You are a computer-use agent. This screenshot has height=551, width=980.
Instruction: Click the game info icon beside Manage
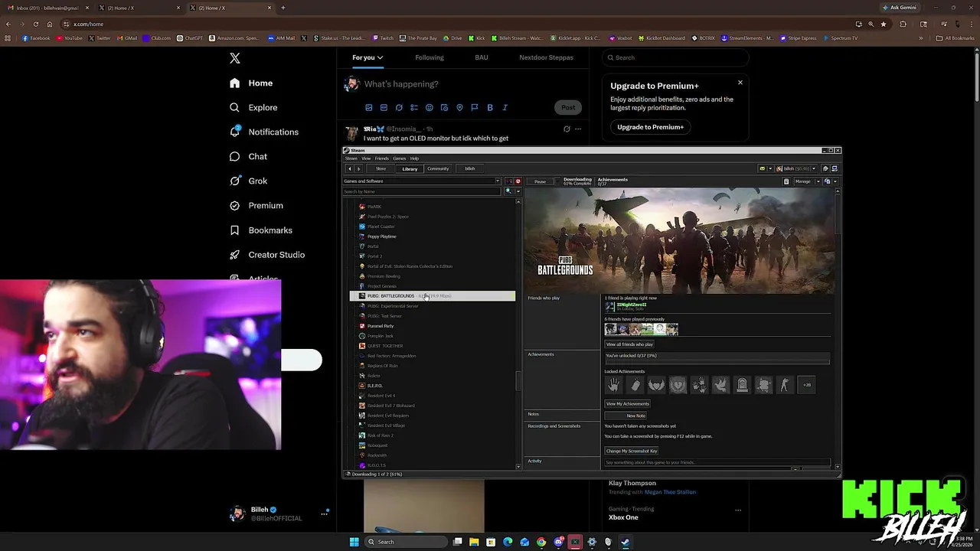(786, 181)
